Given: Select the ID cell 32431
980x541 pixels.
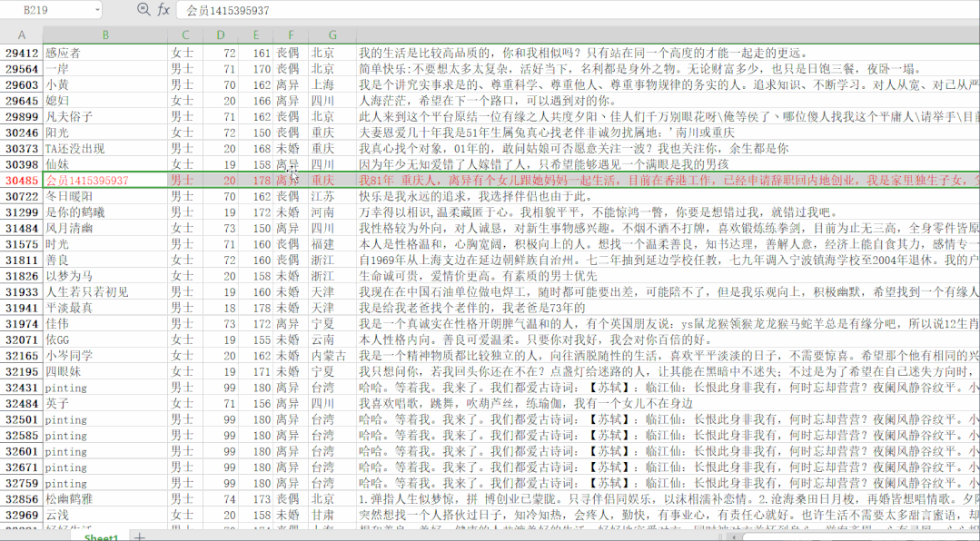Looking at the screenshot, I should [x=21, y=388].
